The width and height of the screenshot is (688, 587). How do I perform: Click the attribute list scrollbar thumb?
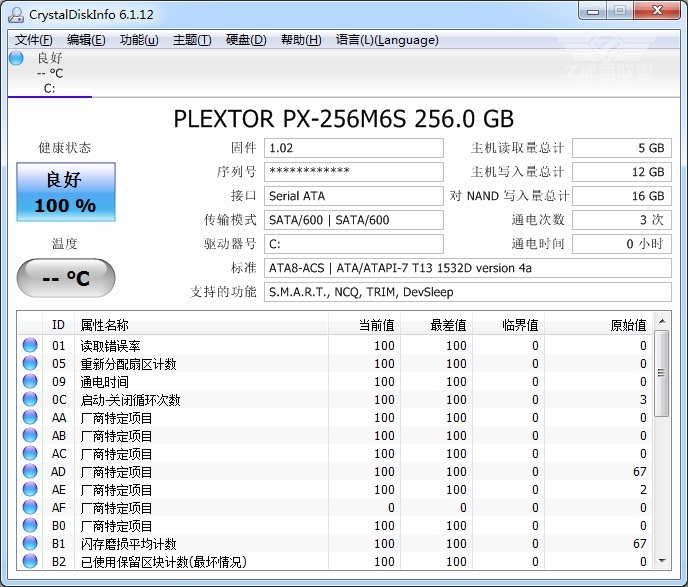pyautogui.click(x=662, y=373)
